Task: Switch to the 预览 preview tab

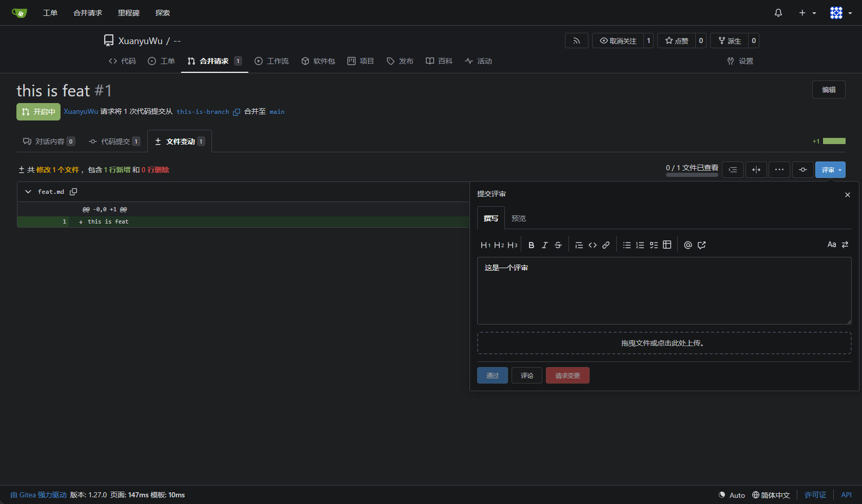Action: click(x=518, y=218)
